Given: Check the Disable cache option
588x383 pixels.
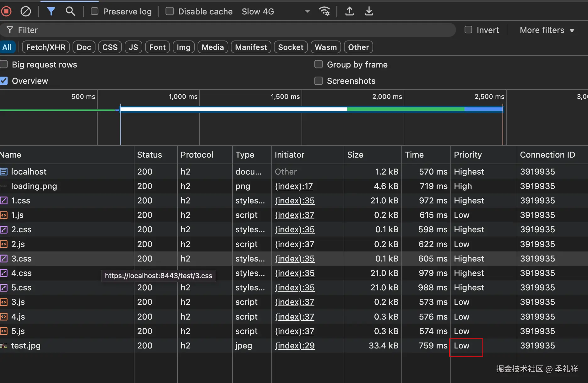Looking at the screenshot, I should tap(170, 12).
